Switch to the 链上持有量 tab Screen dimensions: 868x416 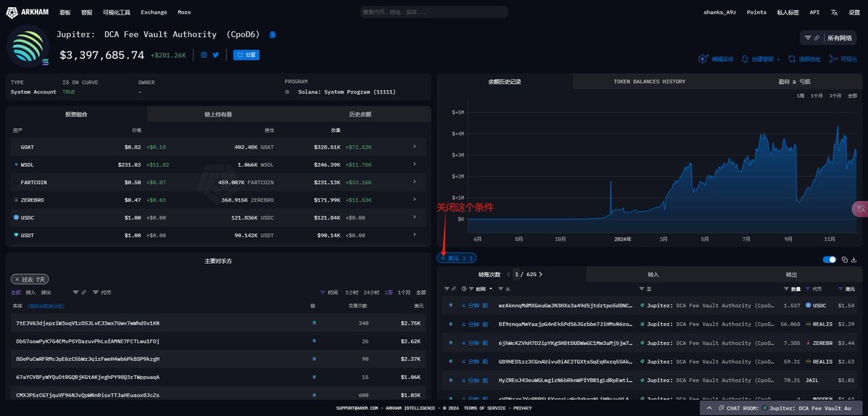click(218, 114)
